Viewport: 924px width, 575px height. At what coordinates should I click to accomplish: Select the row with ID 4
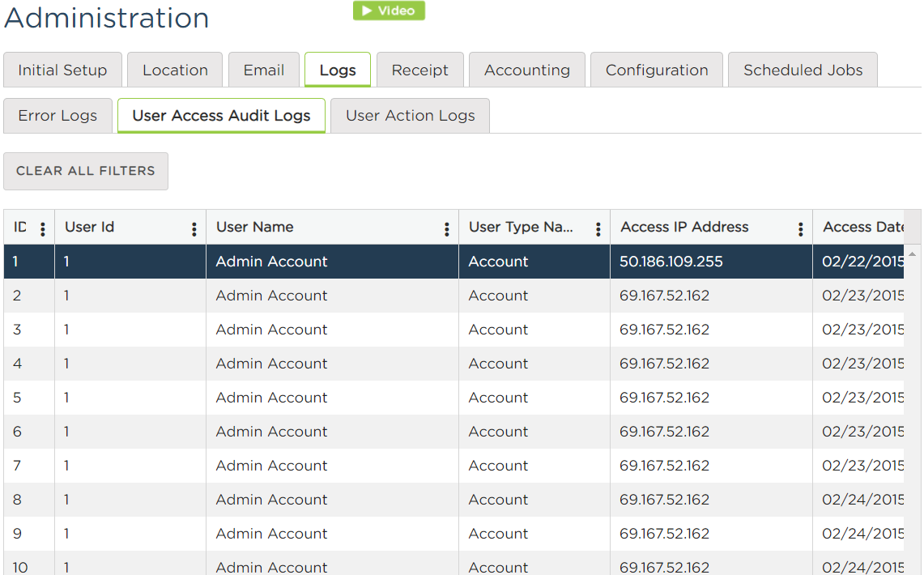click(453, 364)
